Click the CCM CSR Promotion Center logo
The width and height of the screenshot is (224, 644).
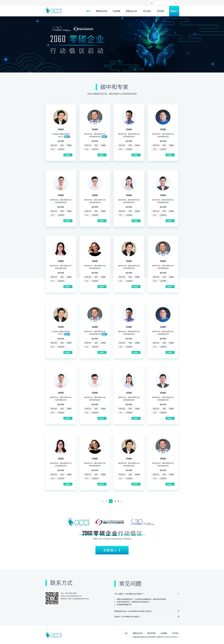(110, 522)
